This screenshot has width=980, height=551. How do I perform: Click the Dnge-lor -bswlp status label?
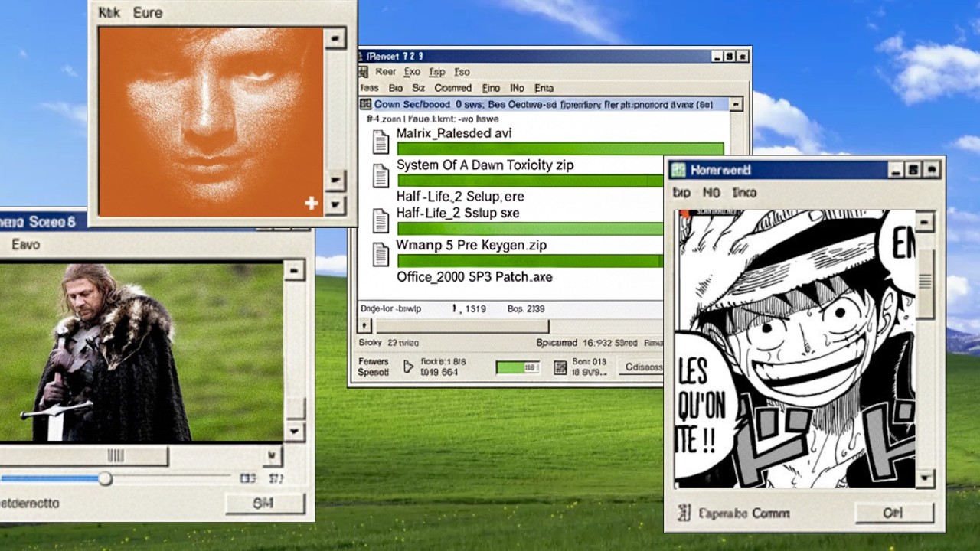pos(390,309)
